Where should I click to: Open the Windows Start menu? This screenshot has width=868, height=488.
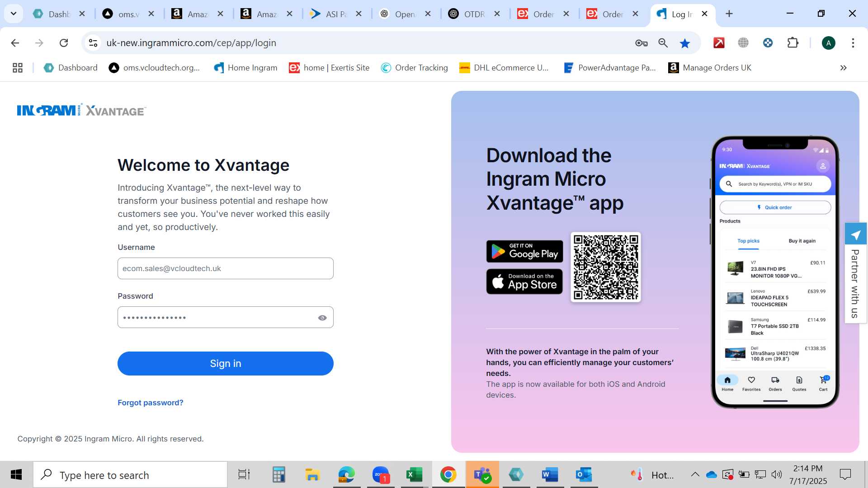point(16,475)
